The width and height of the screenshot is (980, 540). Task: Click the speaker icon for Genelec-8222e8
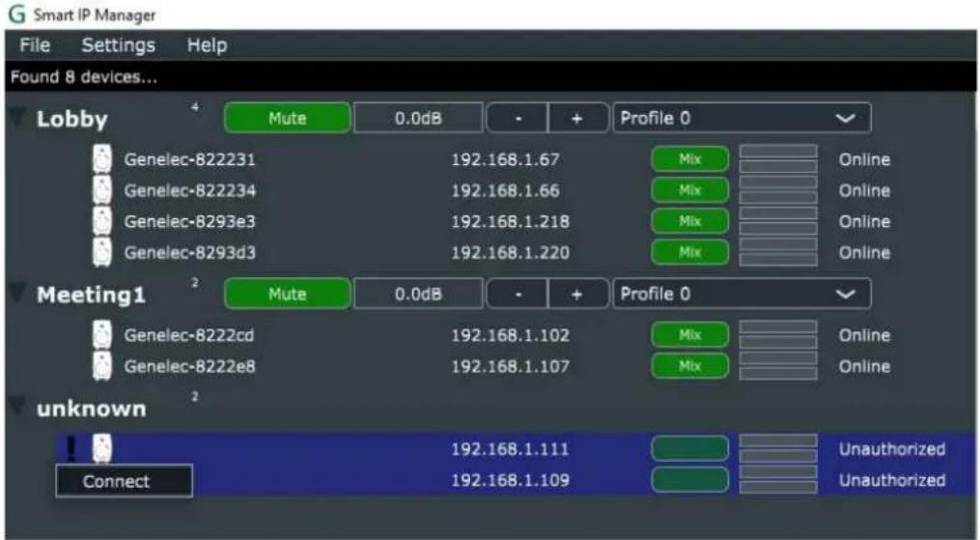tap(102, 366)
